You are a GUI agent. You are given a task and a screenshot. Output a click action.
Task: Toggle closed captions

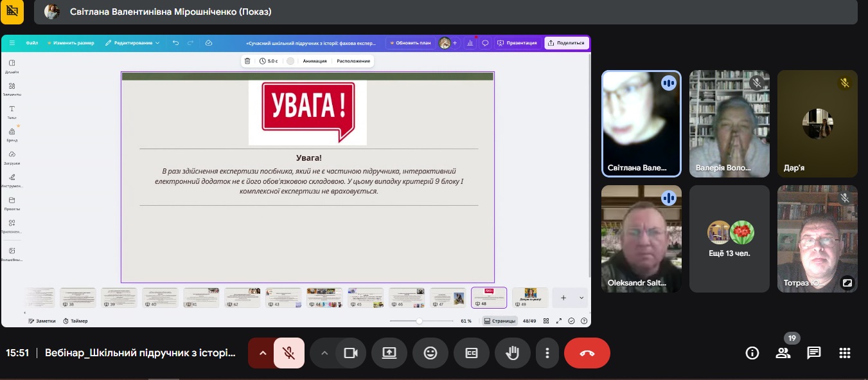[x=472, y=353]
